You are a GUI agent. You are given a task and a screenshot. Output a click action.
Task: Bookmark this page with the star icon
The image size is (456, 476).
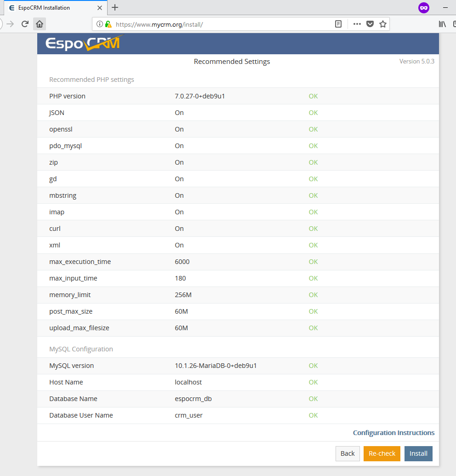point(383,24)
